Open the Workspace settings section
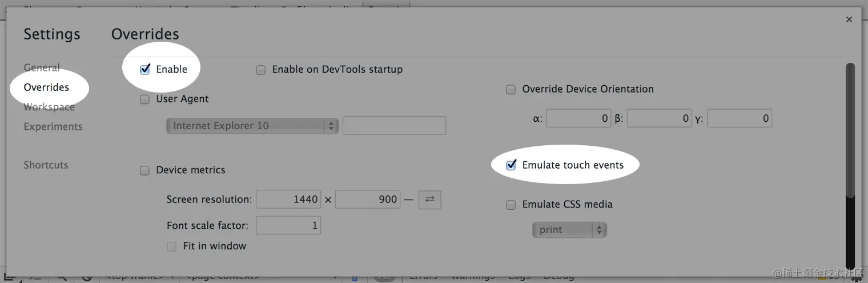This screenshot has height=283, width=868. pos(49,107)
